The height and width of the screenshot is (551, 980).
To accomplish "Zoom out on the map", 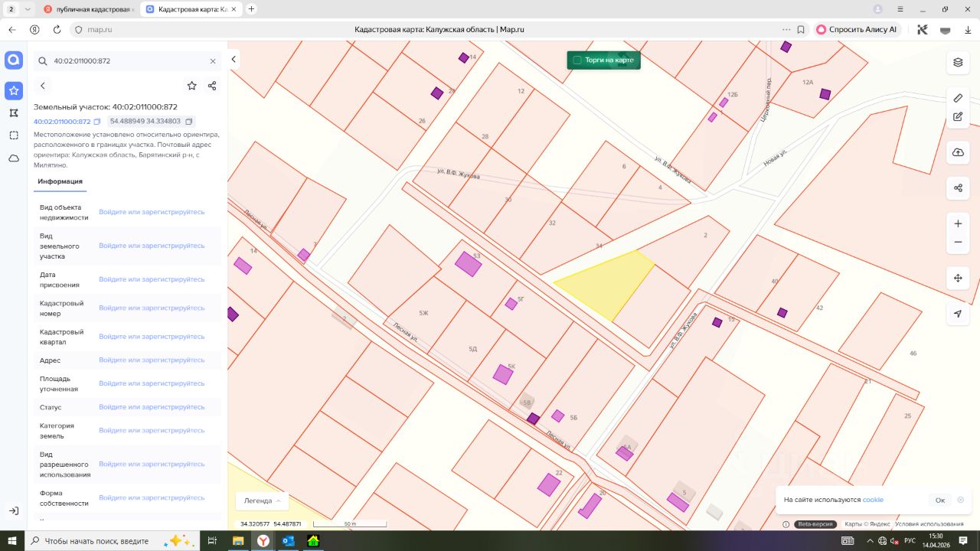I will point(958,243).
